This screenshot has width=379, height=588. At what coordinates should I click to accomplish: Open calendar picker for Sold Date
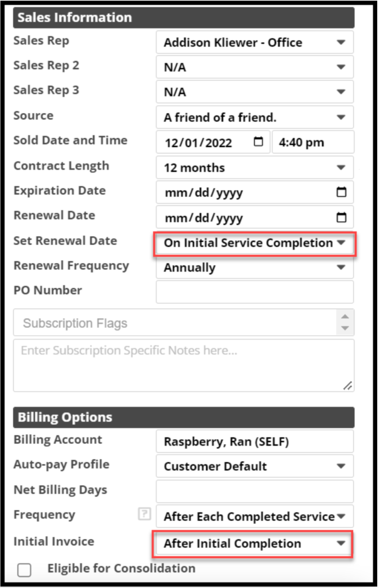coord(259,143)
